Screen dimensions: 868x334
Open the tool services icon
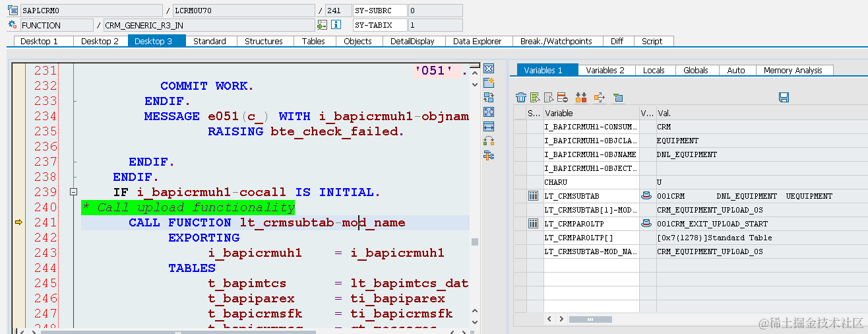pyautogui.click(x=489, y=156)
